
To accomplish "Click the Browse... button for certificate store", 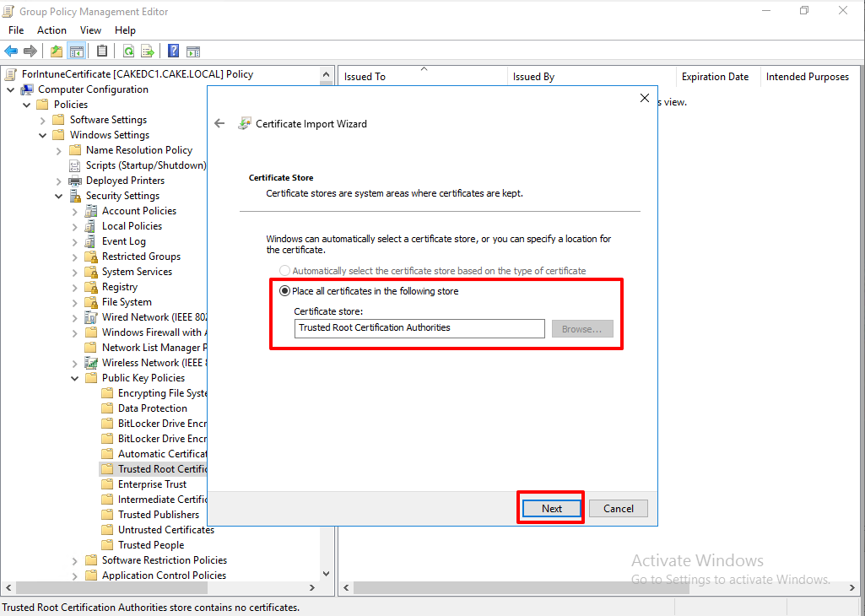I will tap(582, 329).
